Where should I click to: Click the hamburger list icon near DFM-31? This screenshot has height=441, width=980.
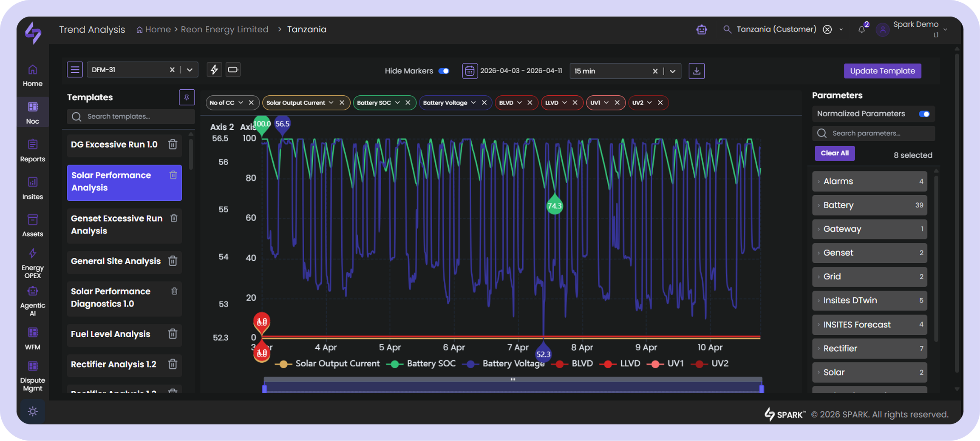(x=75, y=70)
